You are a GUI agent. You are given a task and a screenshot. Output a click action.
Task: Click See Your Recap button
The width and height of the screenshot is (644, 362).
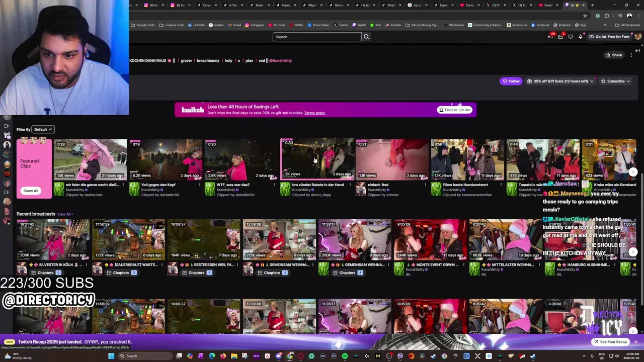(610, 342)
